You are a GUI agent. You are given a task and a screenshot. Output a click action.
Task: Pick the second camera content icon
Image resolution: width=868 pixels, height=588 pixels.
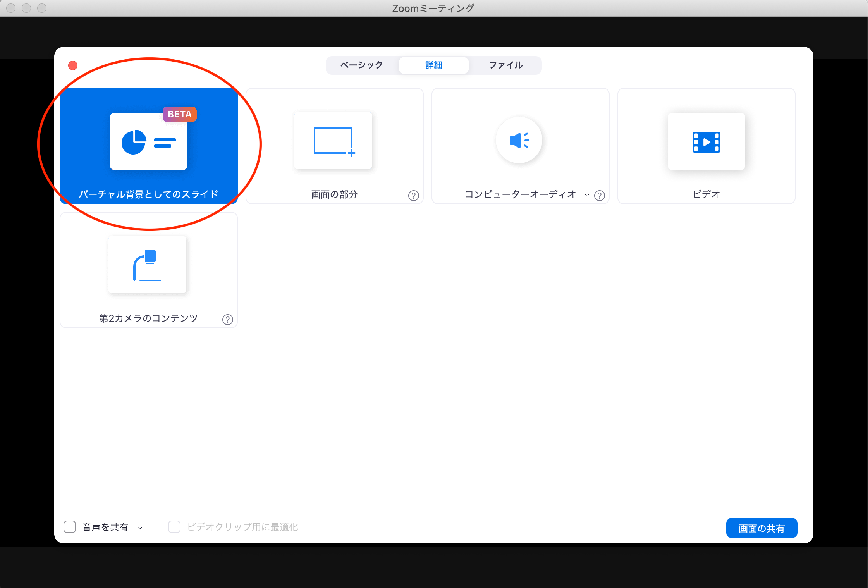click(147, 265)
